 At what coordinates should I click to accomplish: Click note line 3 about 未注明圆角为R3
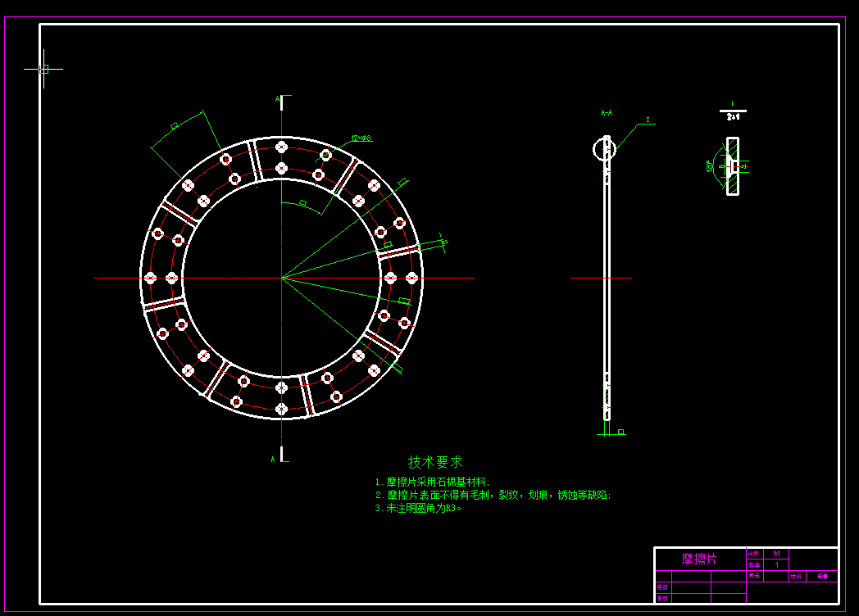(418, 508)
